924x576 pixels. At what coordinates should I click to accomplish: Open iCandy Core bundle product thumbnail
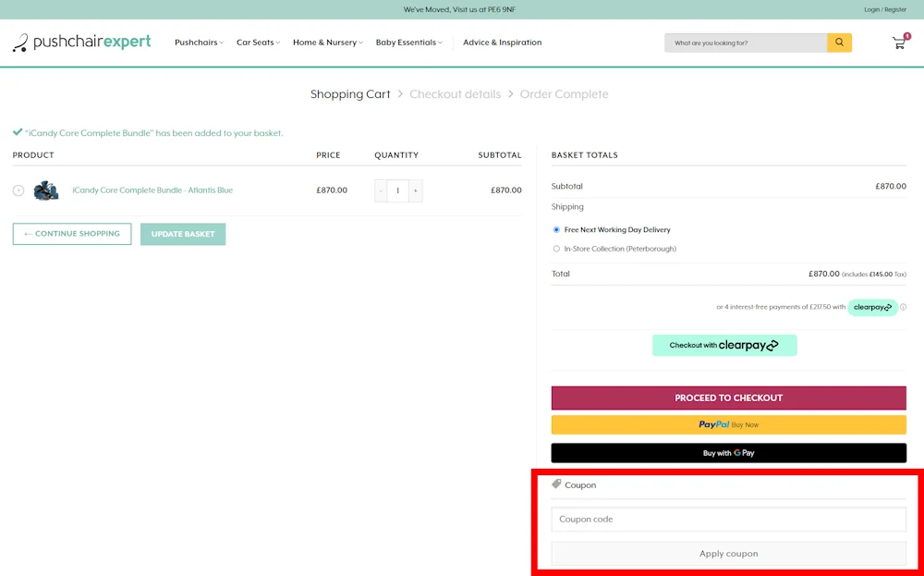coord(46,190)
